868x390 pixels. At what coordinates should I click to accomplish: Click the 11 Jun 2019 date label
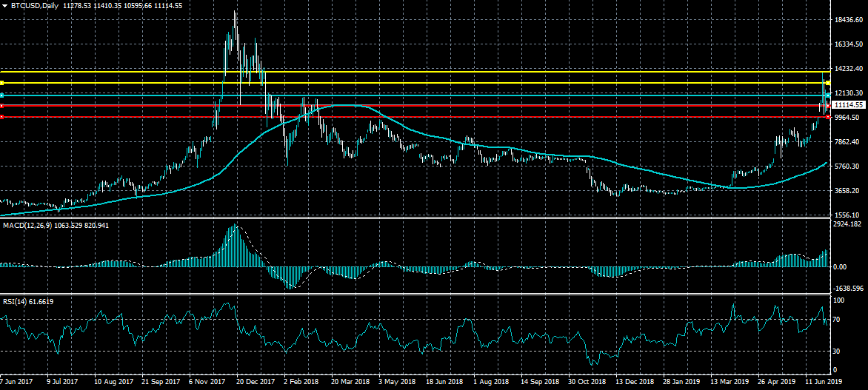823,382
